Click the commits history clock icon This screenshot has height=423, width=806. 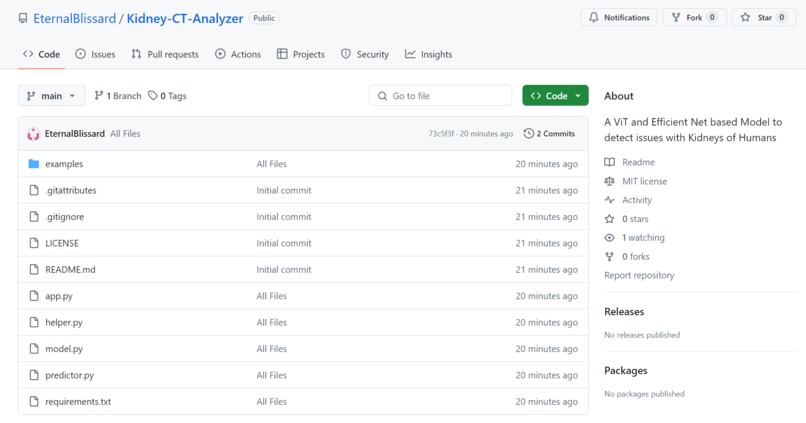[x=528, y=134]
